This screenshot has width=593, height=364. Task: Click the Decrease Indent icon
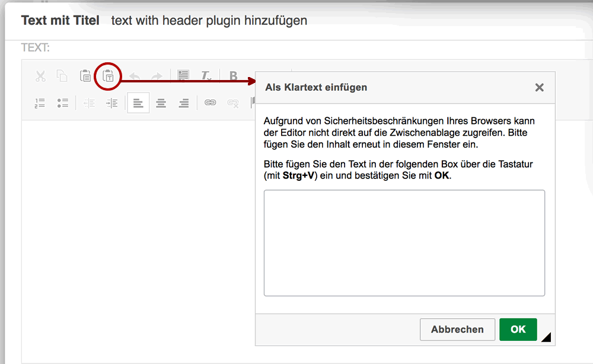click(x=89, y=103)
